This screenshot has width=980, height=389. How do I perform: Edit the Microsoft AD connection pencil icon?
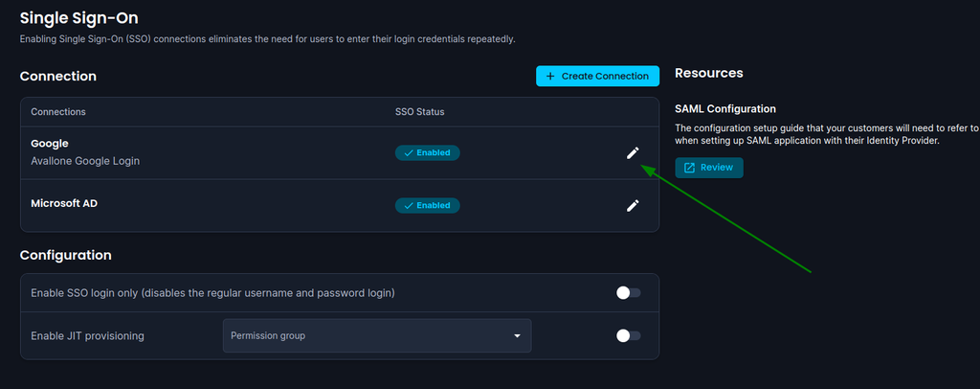tap(633, 206)
